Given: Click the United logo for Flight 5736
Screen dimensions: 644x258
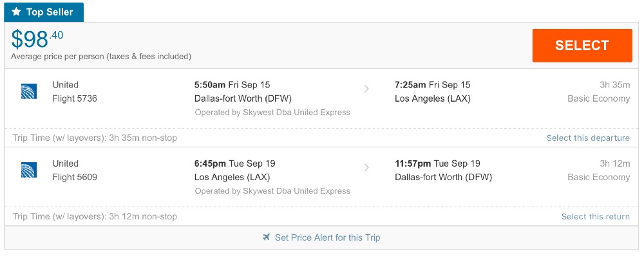Looking at the screenshot, I should 29,91.
